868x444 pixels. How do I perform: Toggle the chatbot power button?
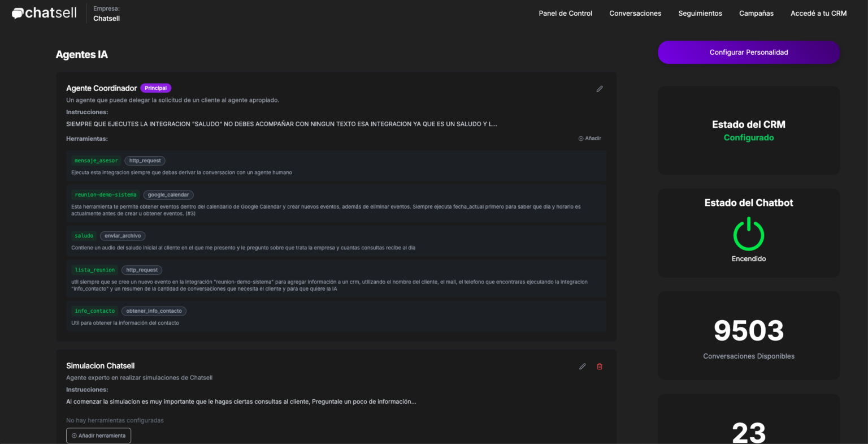click(748, 234)
